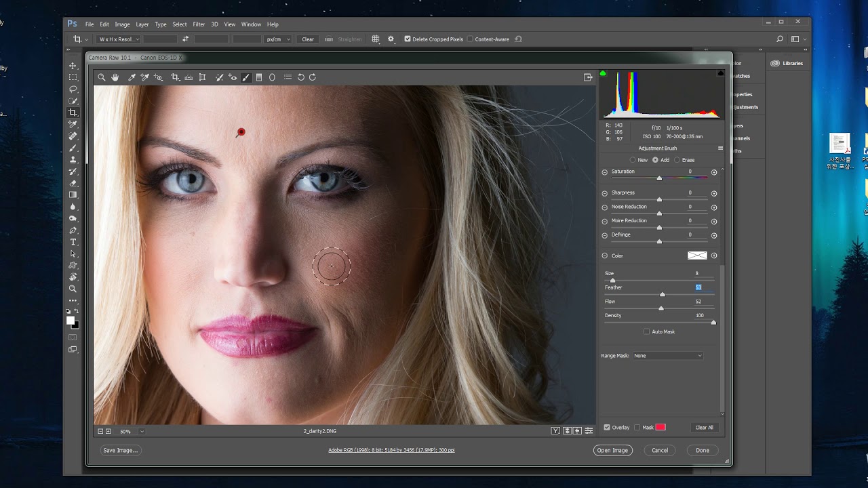Select the Camera Raw Hand tool

[115, 77]
